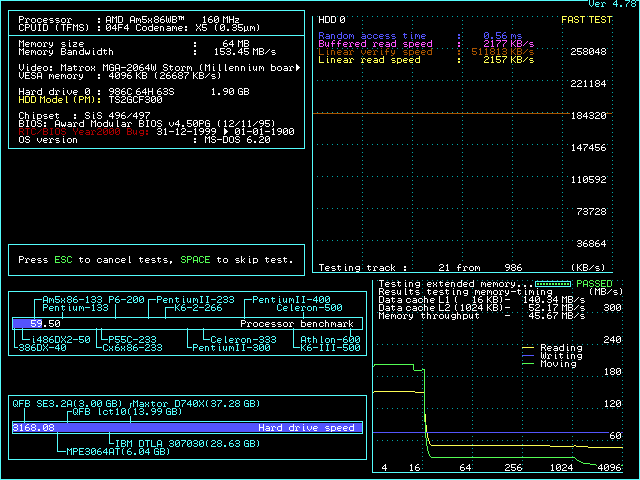Click the HDD Model TS2GCF300 line
Viewport: 640px width, 480px height.
(x=90, y=100)
